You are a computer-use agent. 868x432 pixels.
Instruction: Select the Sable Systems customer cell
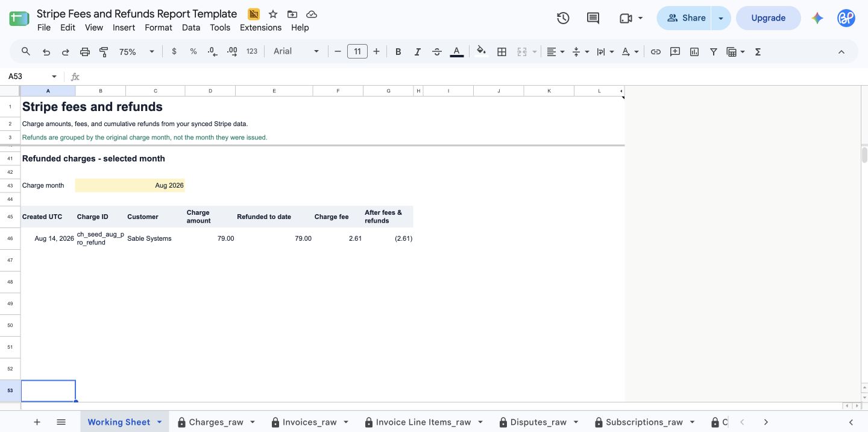pyautogui.click(x=156, y=238)
